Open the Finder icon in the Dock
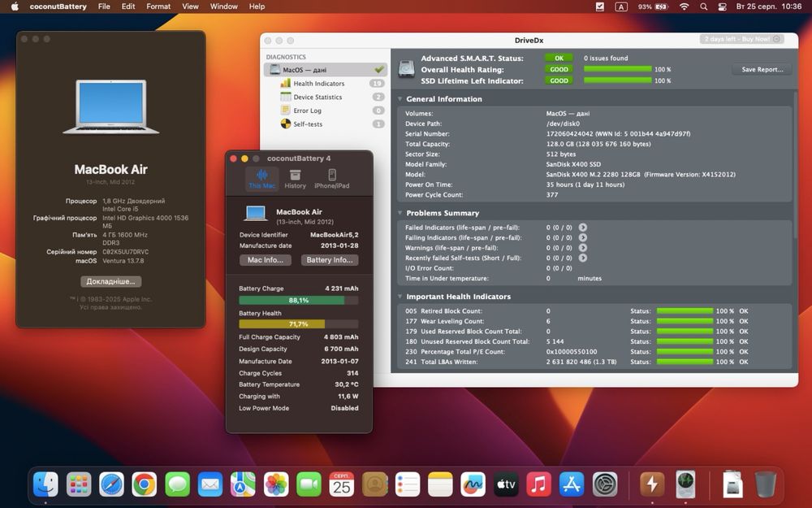Image resolution: width=812 pixels, height=508 pixels. pyautogui.click(x=45, y=484)
